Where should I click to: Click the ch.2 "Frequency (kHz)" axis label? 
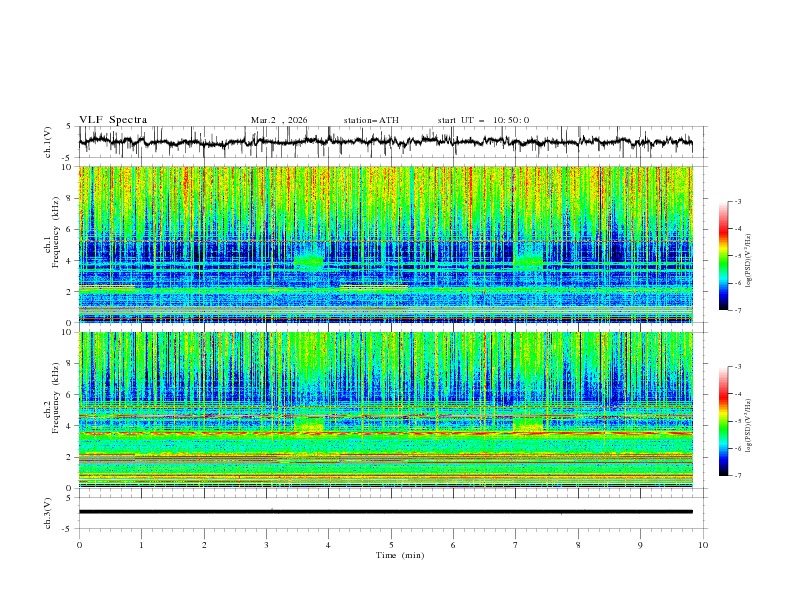coord(55,398)
